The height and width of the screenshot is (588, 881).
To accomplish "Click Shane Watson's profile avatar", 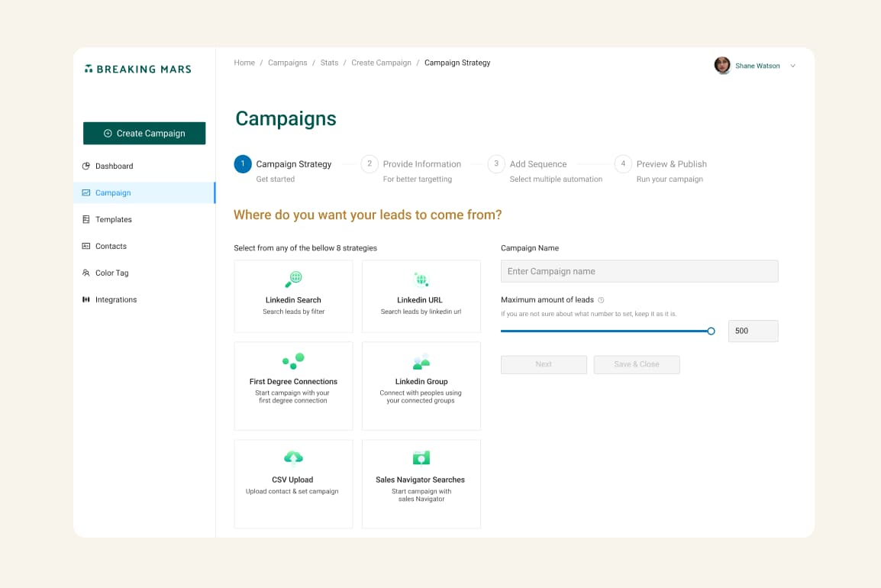I will 722,66.
